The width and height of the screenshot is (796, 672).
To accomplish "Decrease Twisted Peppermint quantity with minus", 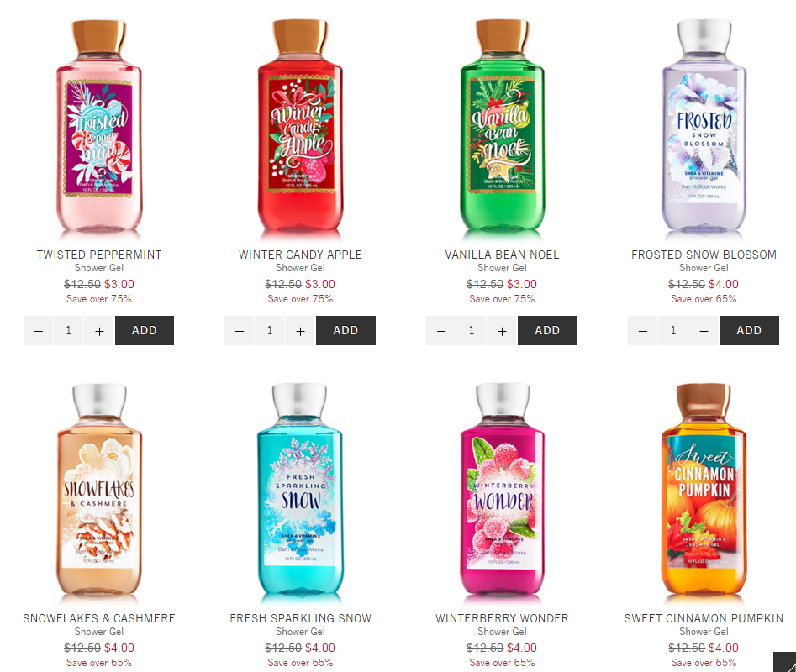I will pos(39,331).
